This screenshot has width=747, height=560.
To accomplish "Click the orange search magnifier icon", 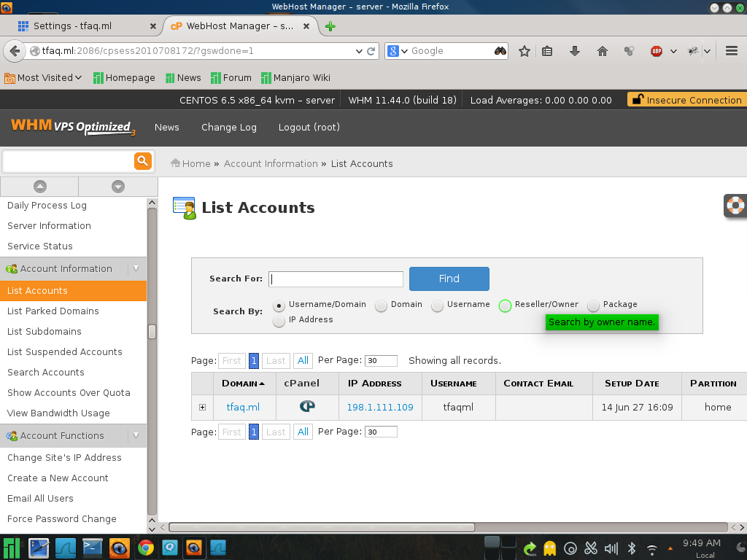I will 142,161.
